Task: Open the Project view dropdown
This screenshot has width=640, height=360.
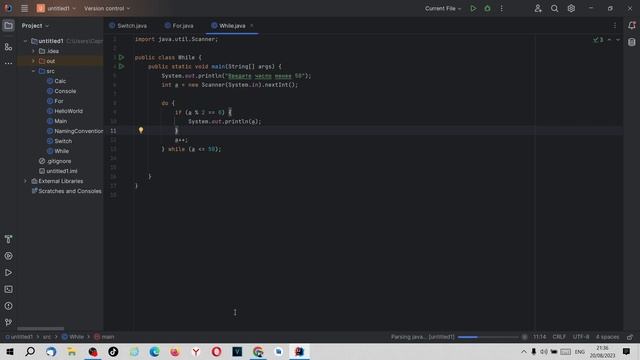Action: (x=35, y=26)
